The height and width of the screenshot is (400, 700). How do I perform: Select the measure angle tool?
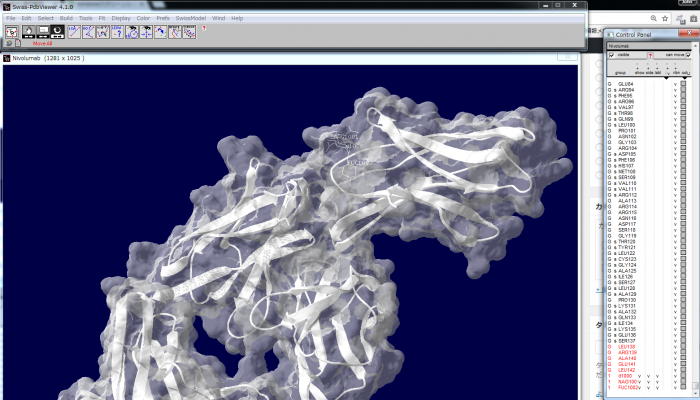89,32
